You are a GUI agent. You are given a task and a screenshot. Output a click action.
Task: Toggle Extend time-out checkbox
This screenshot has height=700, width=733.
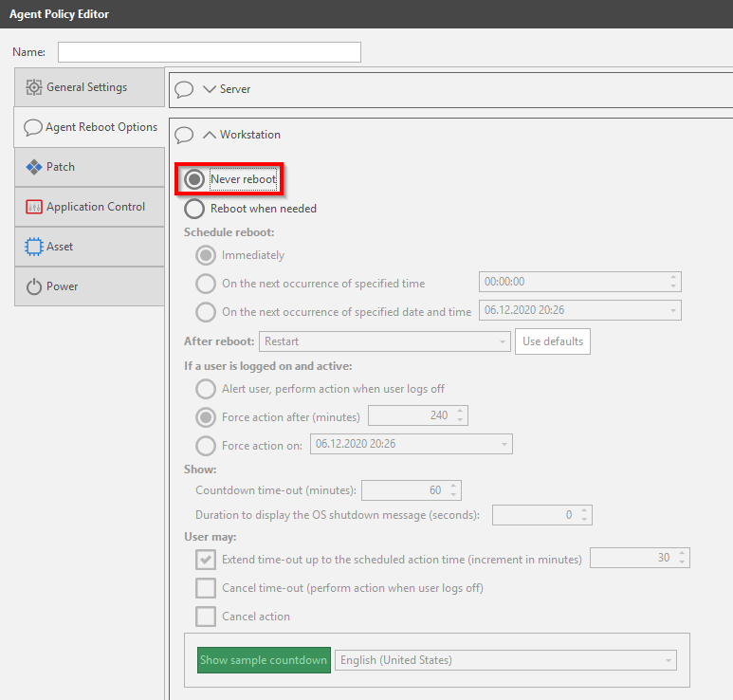pos(206,560)
